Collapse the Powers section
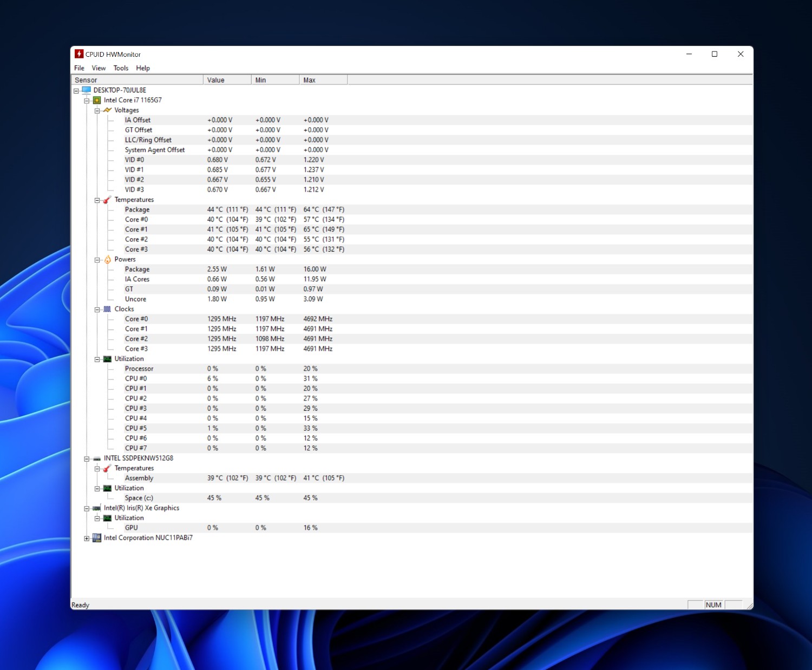Screen dimensions: 812x670 coord(97,260)
